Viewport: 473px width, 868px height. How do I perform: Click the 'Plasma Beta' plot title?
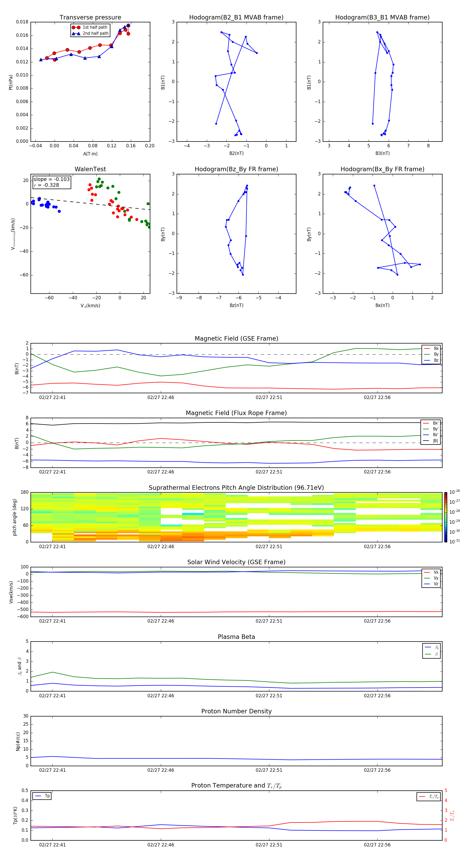click(x=236, y=637)
